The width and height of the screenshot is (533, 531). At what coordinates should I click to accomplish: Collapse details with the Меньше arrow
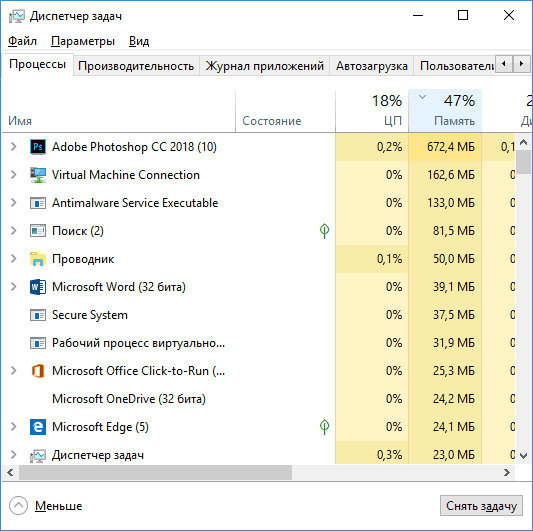click(x=18, y=506)
